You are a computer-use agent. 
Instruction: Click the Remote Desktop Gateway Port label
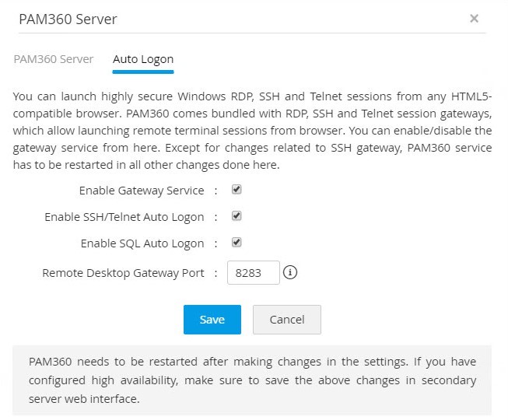coord(123,273)
